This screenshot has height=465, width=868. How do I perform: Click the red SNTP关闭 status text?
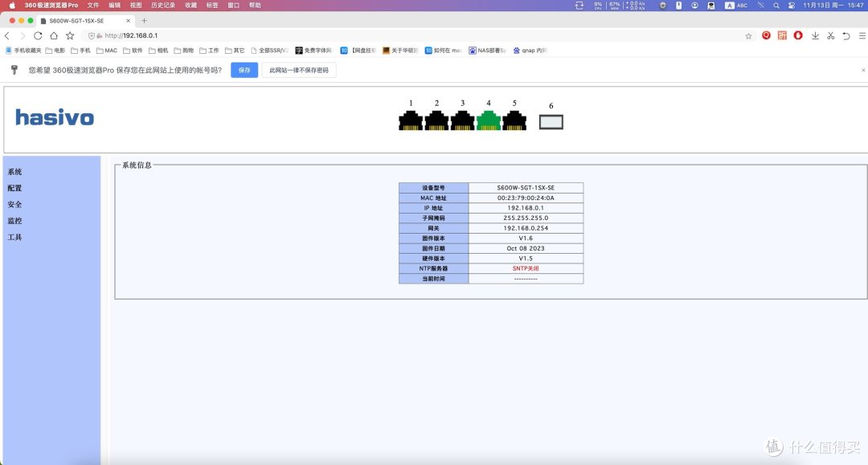point(526,269)
